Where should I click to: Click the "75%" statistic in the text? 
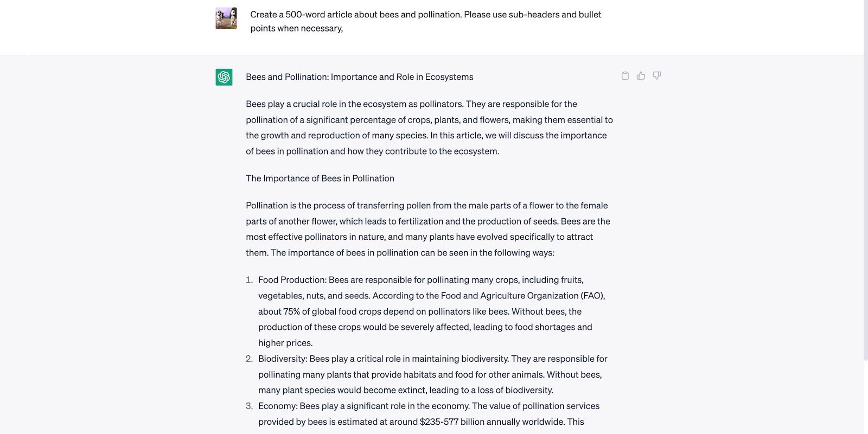[291, 311]
